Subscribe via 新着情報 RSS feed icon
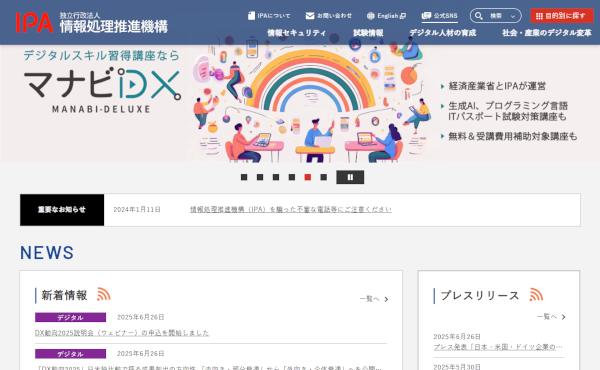 click(x=103, y=294)
